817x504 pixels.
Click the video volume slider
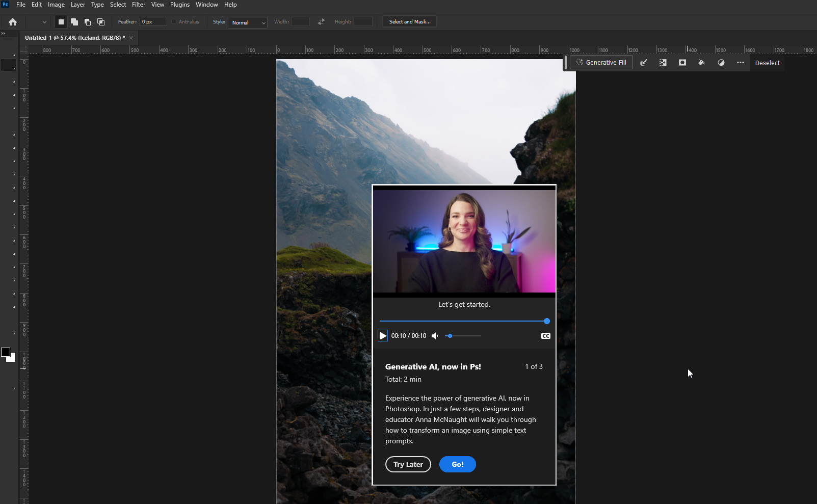[x=463, y=336]
